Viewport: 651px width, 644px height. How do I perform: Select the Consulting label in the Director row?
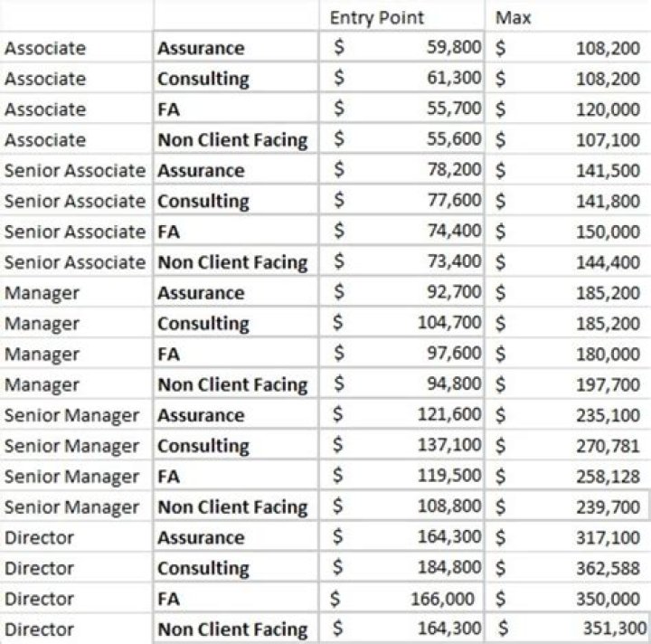coord(203,568)
